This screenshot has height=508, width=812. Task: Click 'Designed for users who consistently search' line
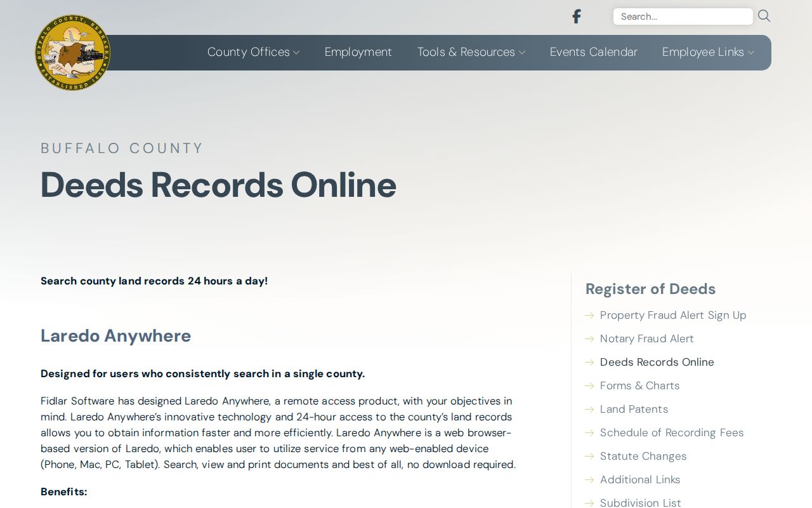tap(203, 373)
